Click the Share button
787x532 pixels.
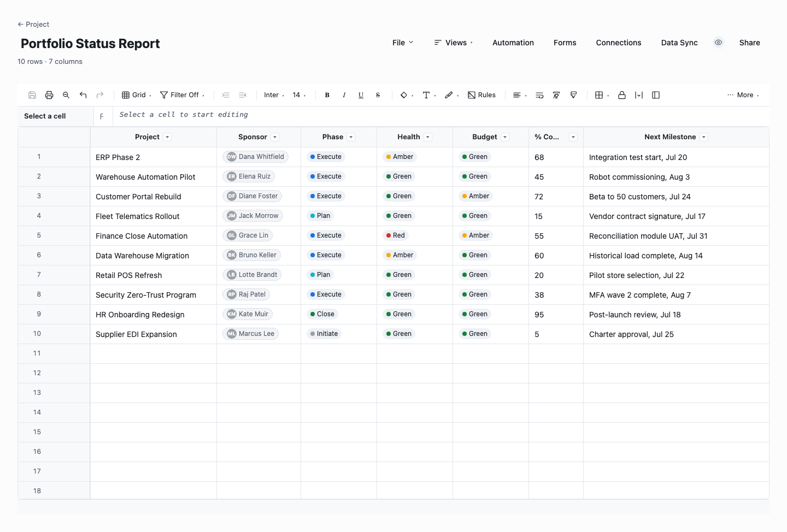(x=750, y=43)
